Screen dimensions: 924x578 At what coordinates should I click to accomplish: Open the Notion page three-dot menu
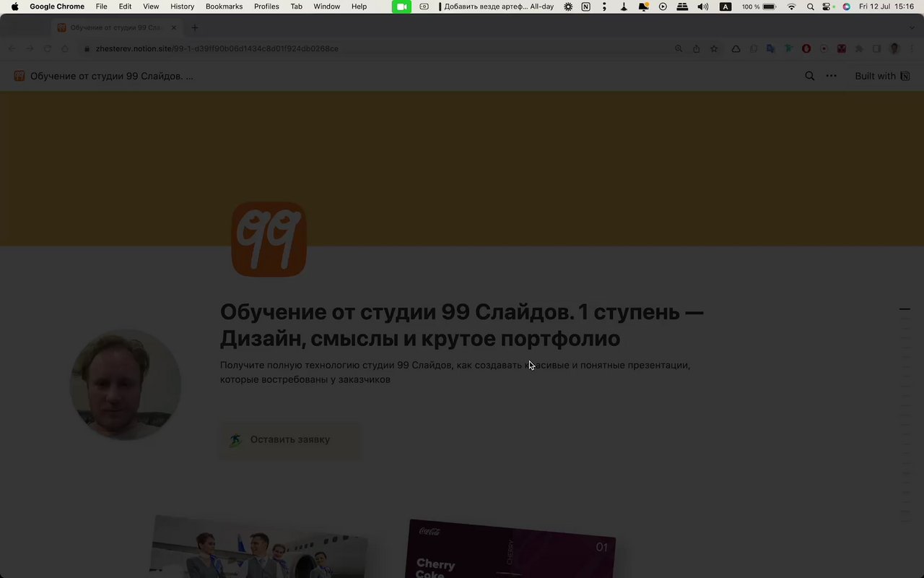(x=832, y=76)
